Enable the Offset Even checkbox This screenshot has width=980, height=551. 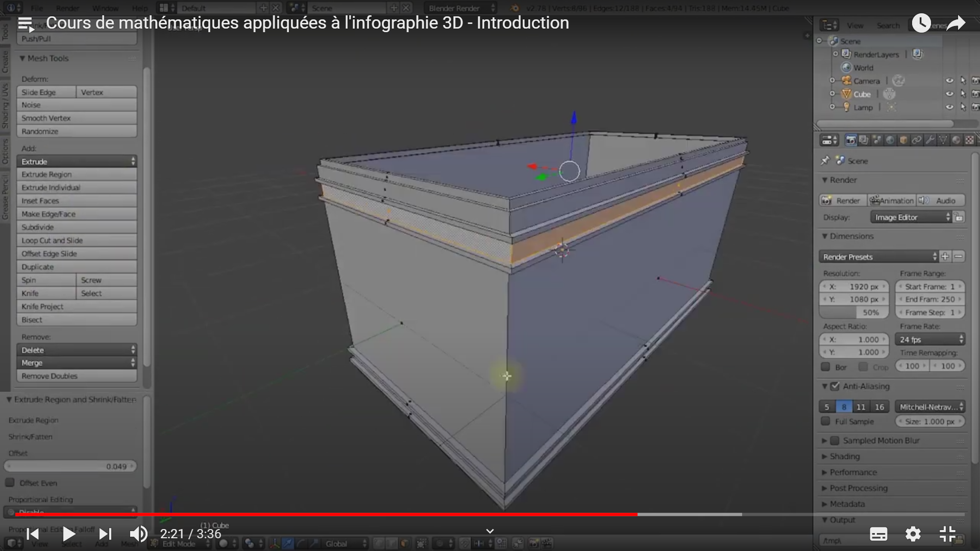coord(10,483)
